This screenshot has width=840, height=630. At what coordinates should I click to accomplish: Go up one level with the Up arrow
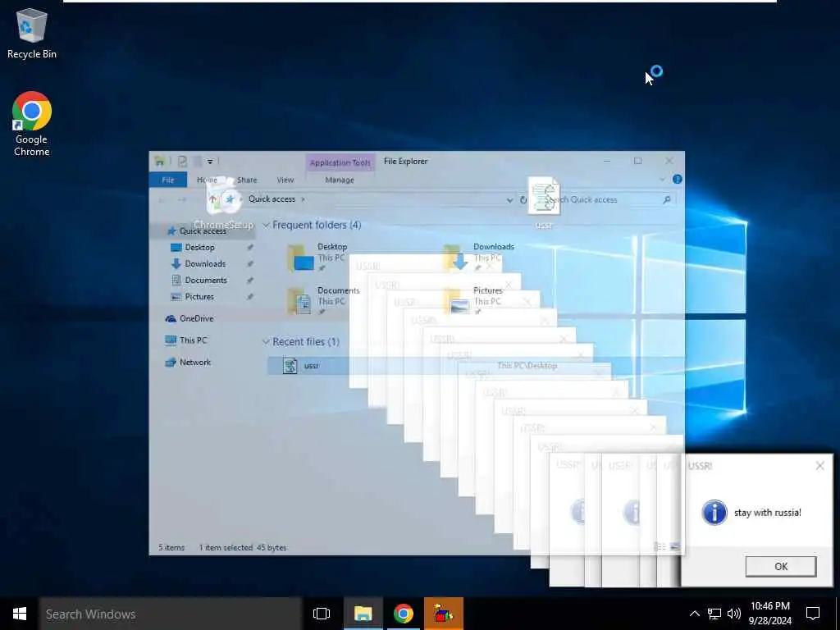coord(212,199)
